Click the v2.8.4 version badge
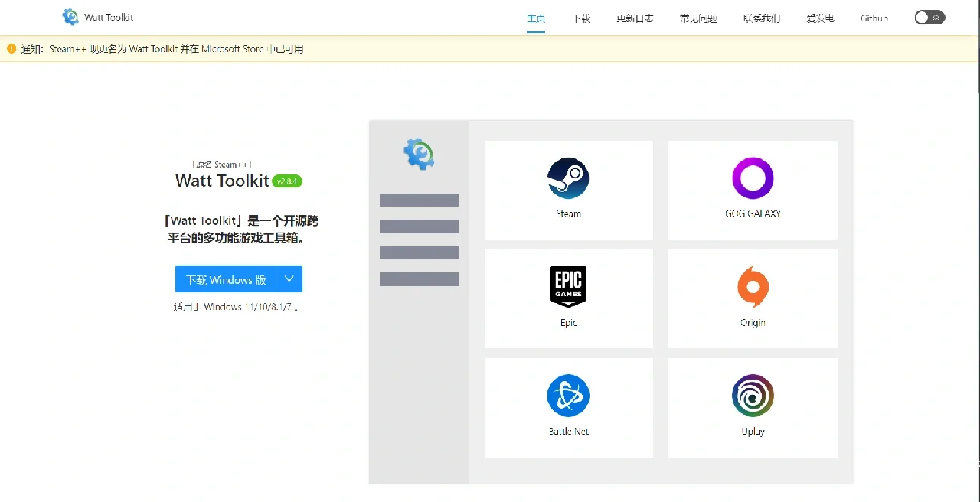This screenshot has width=980, height=502. [287, 181]
